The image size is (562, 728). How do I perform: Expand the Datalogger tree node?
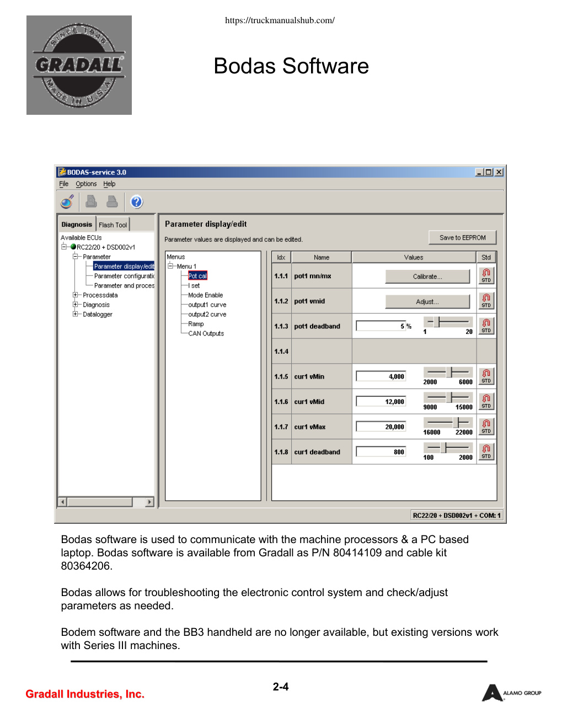(76, 314)
